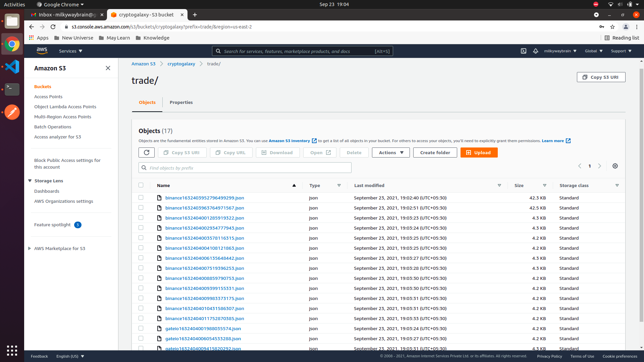Click the refresh objects button
The image size is (644, 362).
pyautogui.click(x=147, y=153)
